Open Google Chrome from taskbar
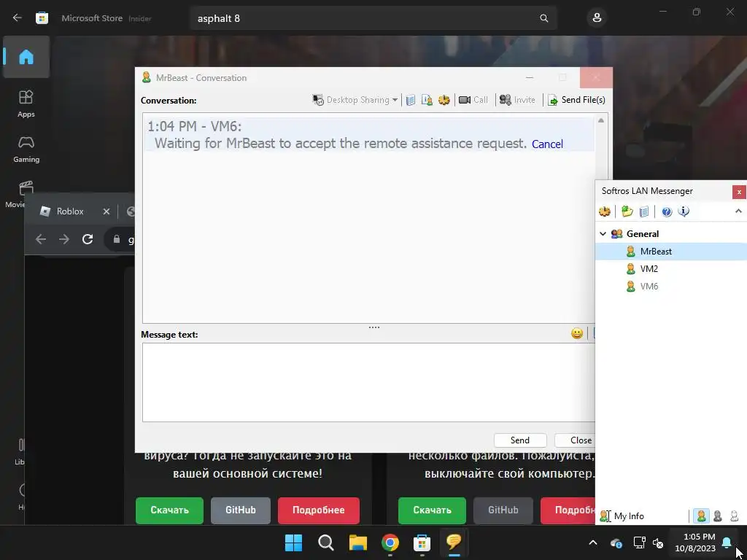The image size is (747, 560). pyautogui.click(x=390, y=542)
